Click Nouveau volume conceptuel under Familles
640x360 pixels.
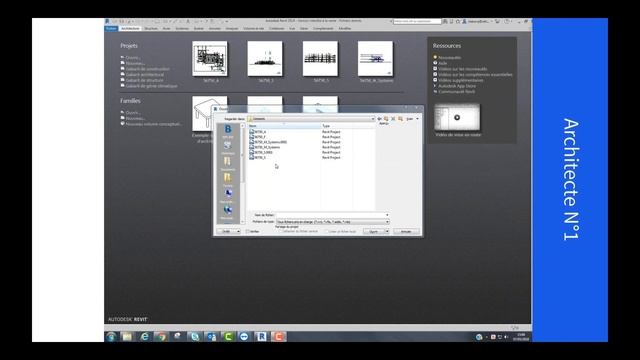click(153, 124)
